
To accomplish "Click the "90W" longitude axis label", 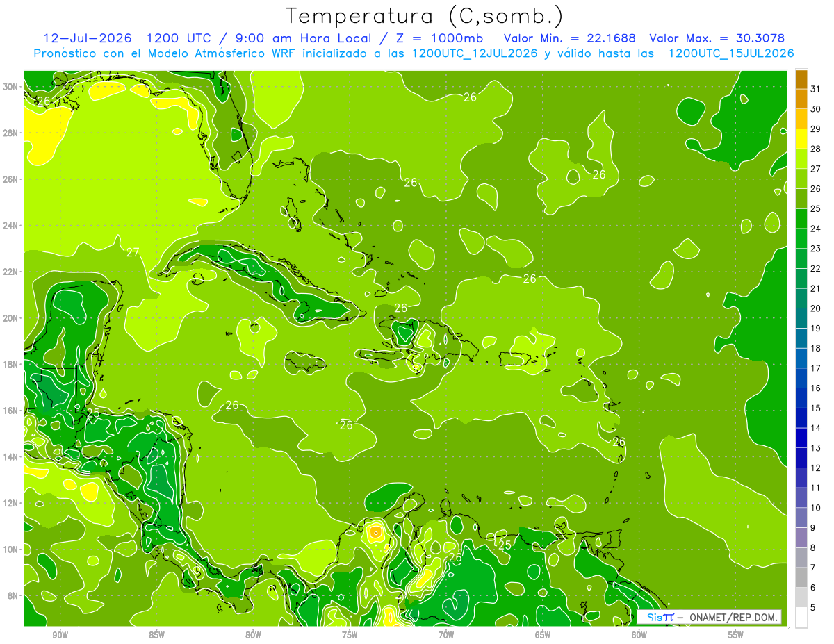I will click(x=60, y=635).
